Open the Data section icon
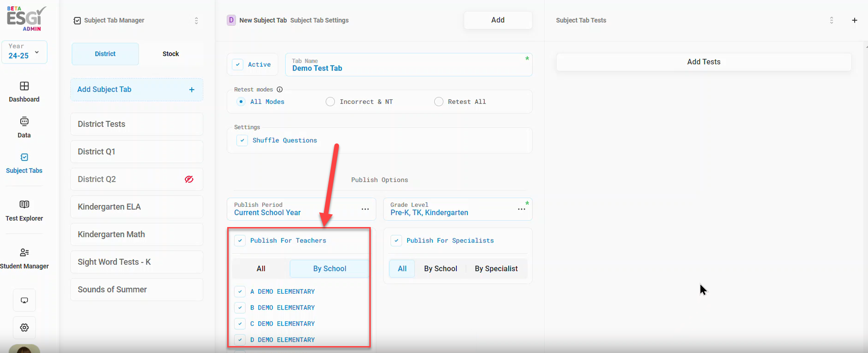 [24, 121]
